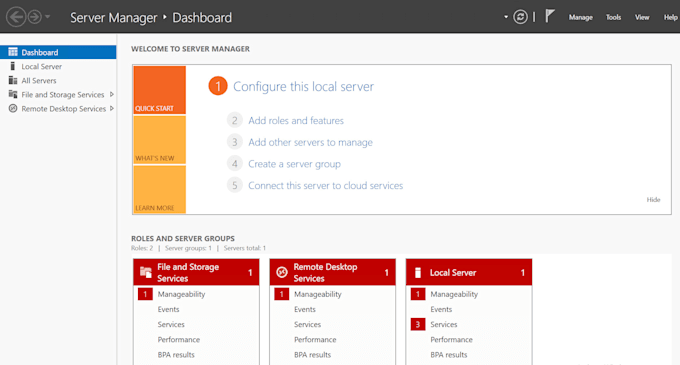Click Remote Desktop Services sidebar icon
Image resolution: width=680 pixels, height=365 pixels.
point(13,108)
